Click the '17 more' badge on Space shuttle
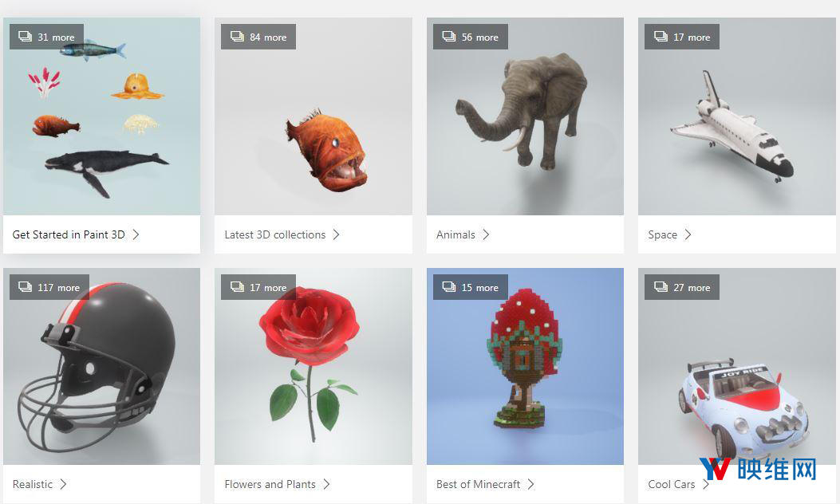 tap(682, 37)
